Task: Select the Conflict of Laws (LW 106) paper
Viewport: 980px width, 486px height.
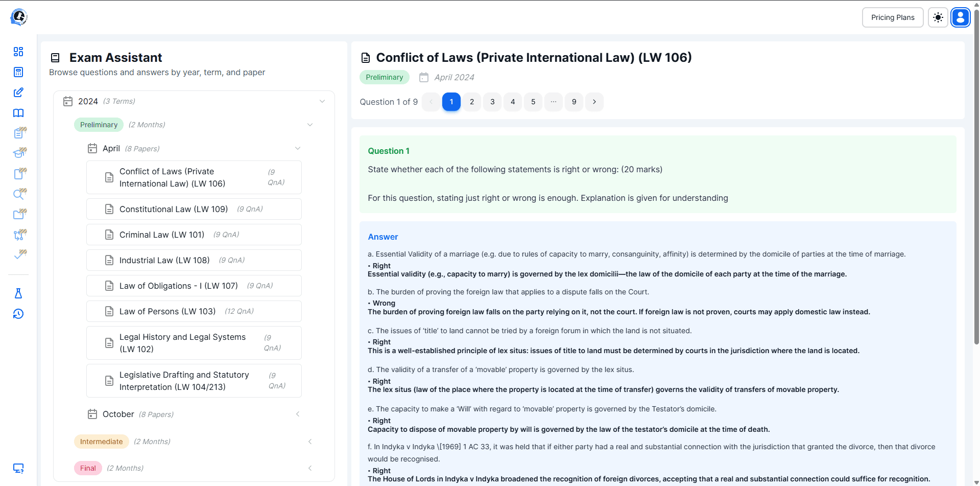Action: (x=194, y=177)
